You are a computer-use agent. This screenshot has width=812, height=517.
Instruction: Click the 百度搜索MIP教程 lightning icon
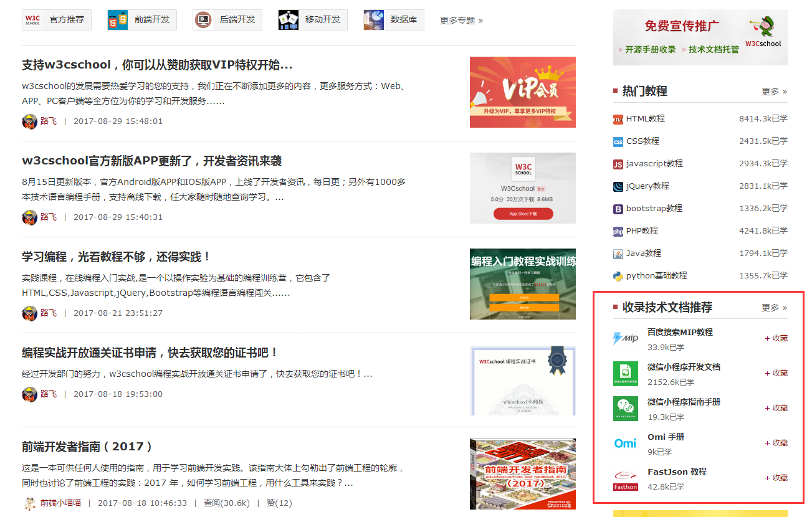625,338
